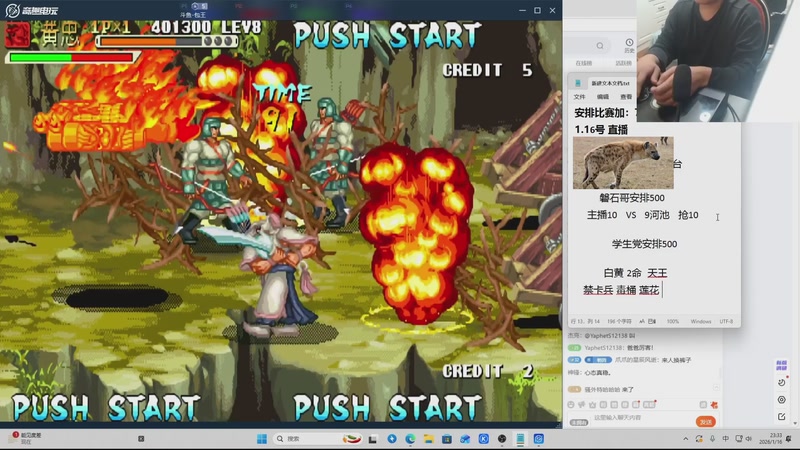Click the underlined word 禁卡兵 in Notepad

tap(598, 290)
